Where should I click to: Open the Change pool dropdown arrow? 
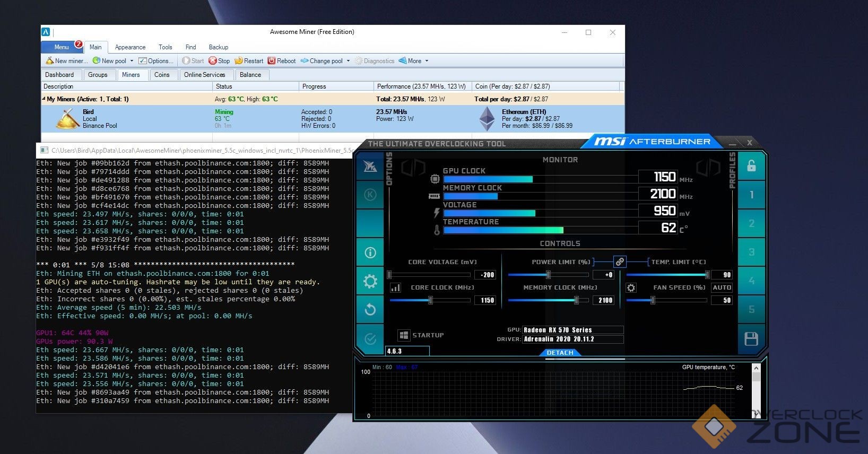coord(348,61)
